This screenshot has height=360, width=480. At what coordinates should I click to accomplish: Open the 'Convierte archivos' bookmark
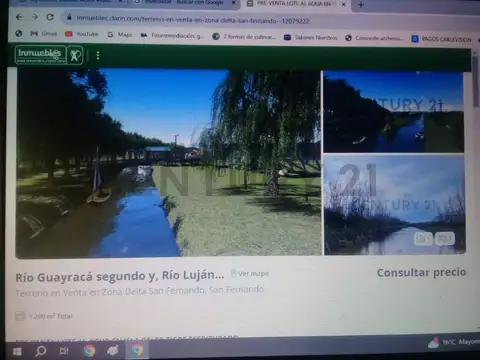(374, 38)
